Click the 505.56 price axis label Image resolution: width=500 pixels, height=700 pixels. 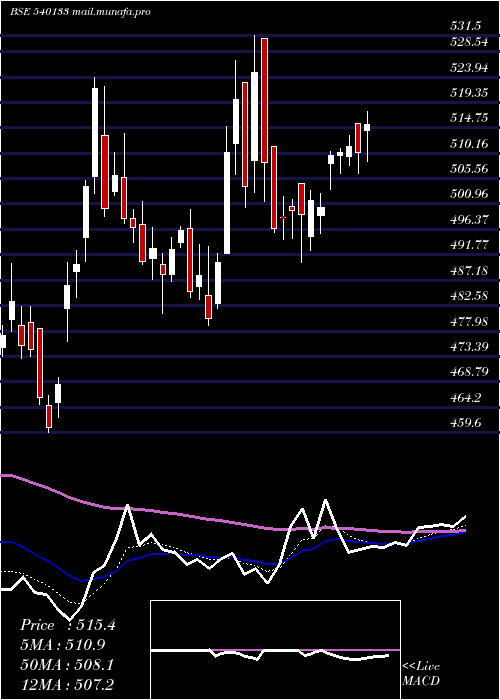point(470,169)
